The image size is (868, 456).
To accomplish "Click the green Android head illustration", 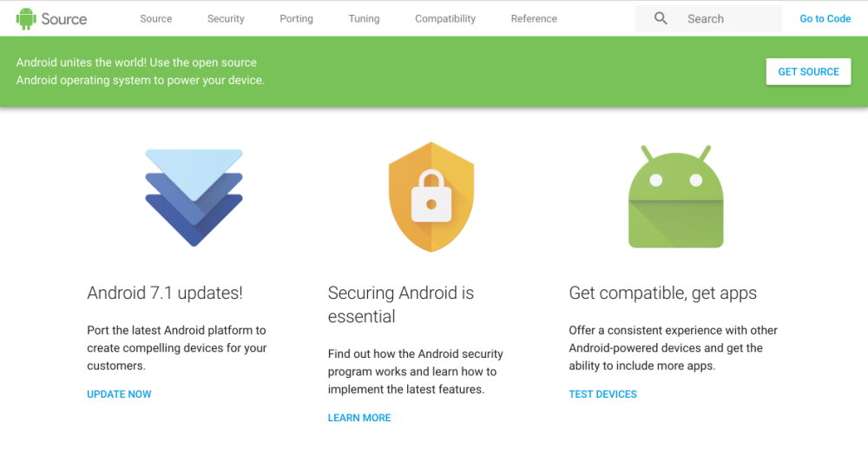I will pyautogui.click(x=675, y=197).
